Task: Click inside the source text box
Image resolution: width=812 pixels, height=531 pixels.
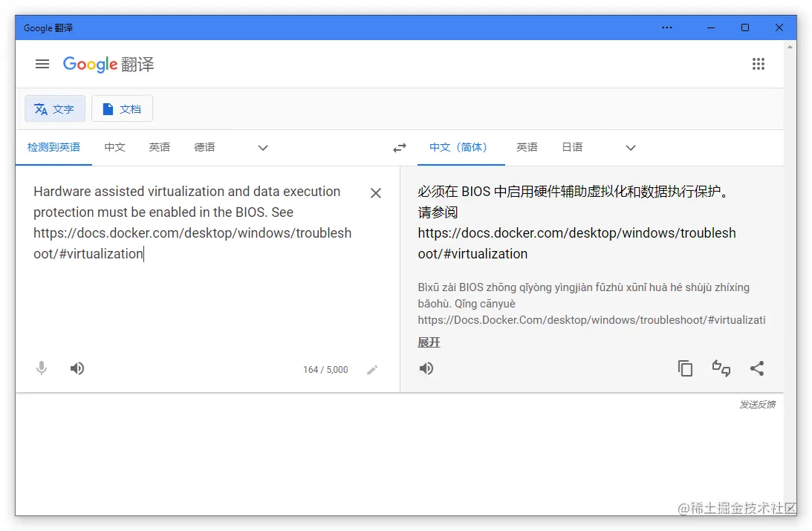Action: pos(192,223)
